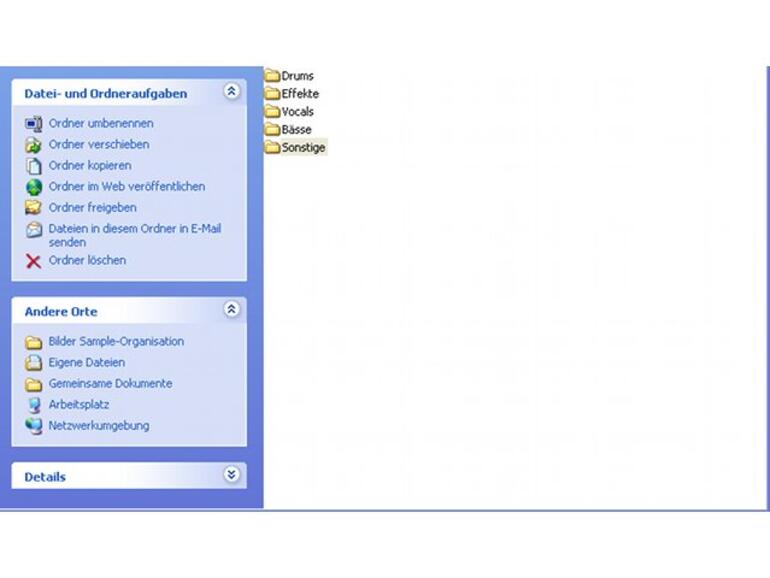The width and height of the screenshot is (770, 578).
Task: Select the Sonstige folder icon
Action: tap(272, 147)
